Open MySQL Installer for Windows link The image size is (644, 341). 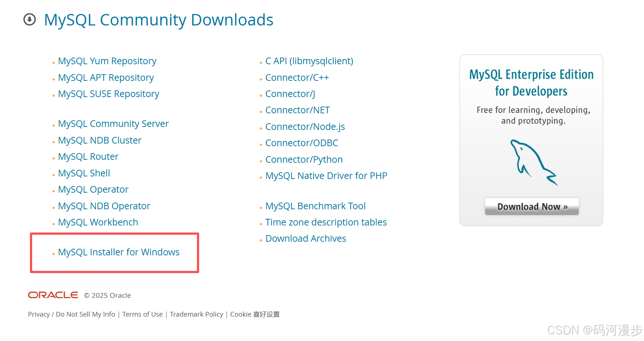(x=119, y=252)
